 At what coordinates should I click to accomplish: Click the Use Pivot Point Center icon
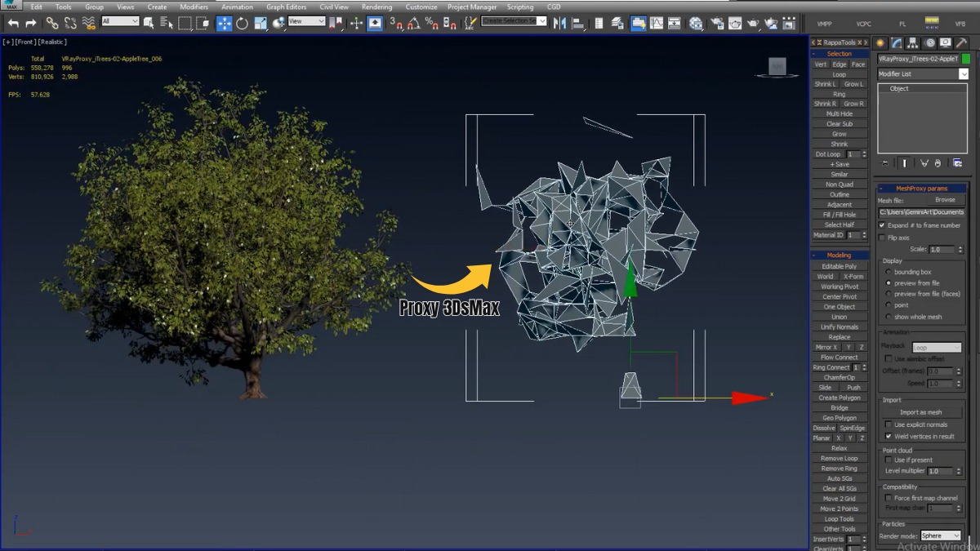pyautogui.click(x=335, y=23)
